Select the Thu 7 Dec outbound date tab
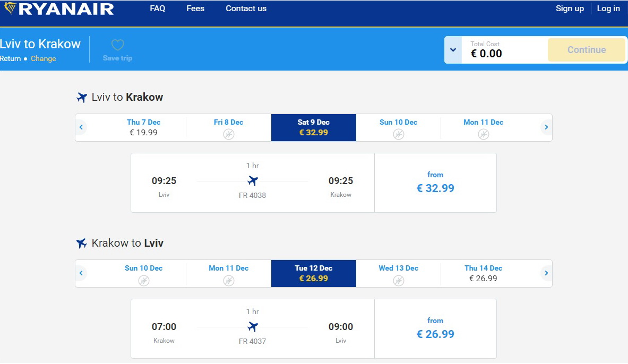 click(143, 127)
